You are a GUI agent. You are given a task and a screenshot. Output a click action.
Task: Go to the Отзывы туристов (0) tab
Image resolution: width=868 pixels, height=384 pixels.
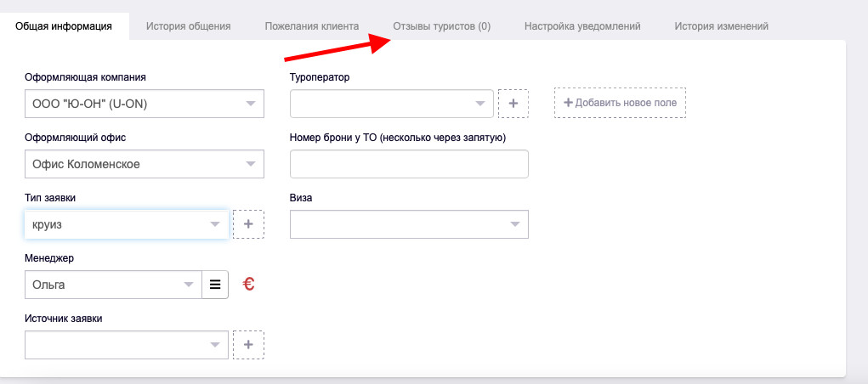click(441, 26)
